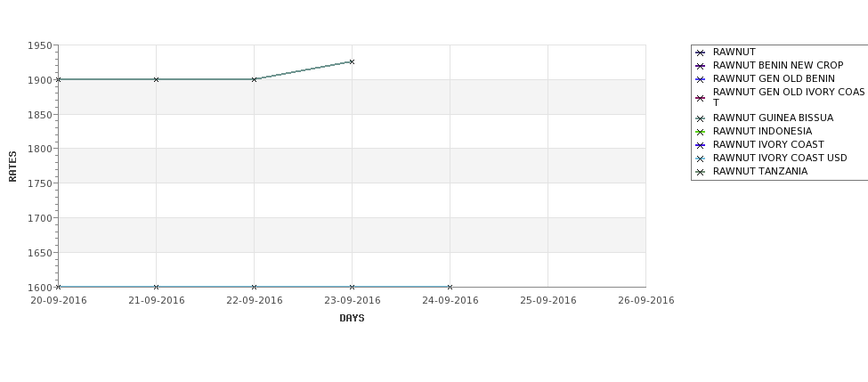
Task: Click the RAWNUT TANZANIA legend marker
Action: pyautogui.click(x=701, y=172)
